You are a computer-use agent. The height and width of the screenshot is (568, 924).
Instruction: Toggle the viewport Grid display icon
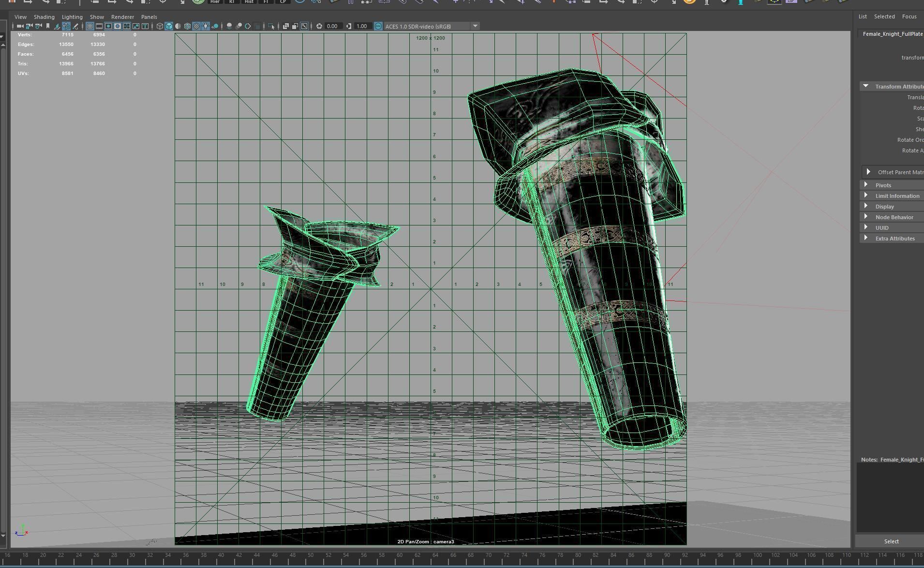90,26
